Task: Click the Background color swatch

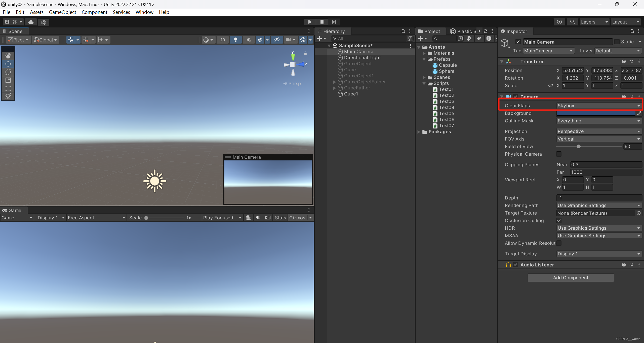Action: 596,113
